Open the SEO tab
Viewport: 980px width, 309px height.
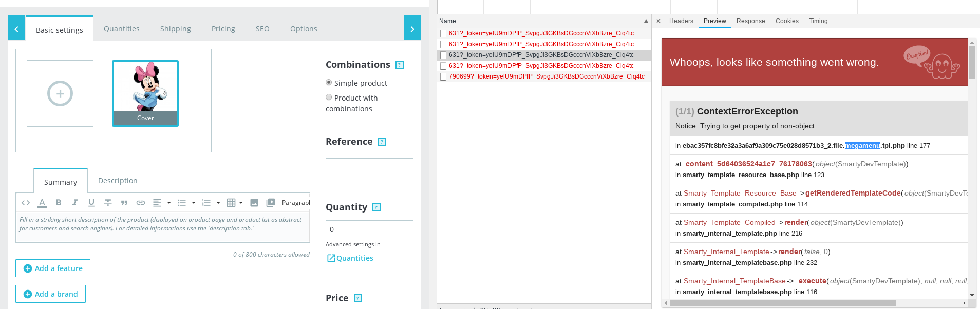[262, 29]
